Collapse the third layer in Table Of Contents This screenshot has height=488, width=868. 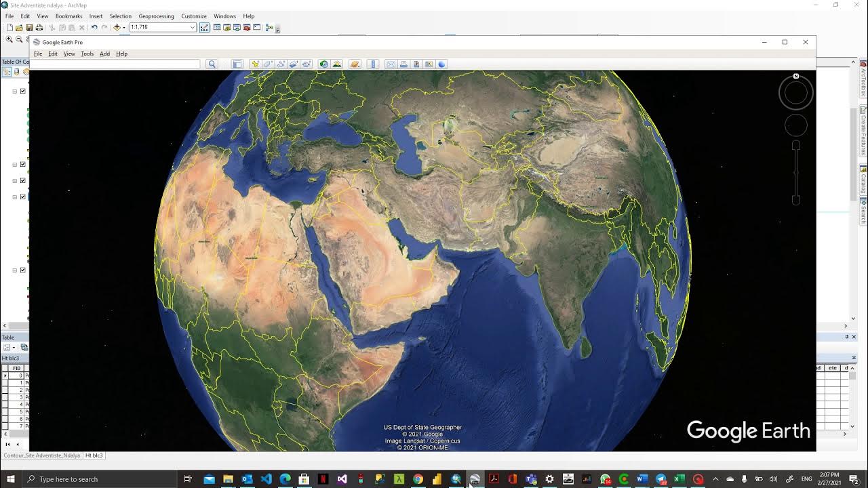pyautogui.click(x=15, y=180)
